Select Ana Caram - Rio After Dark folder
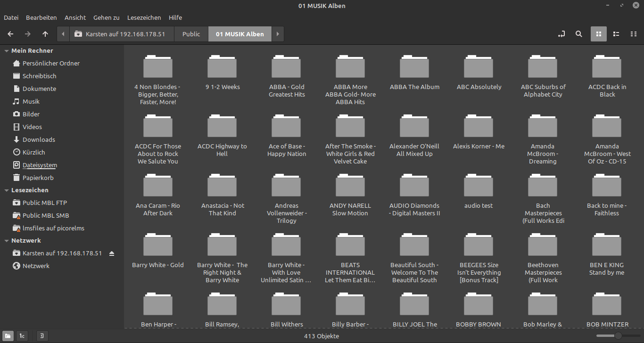The height and width of the screenshot is (343, 644). point(158,195)
